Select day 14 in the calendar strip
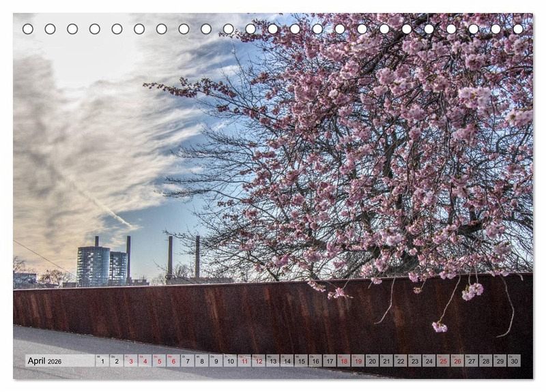The width and height of the screenshot is (546, 392). [x=287, y=361]
